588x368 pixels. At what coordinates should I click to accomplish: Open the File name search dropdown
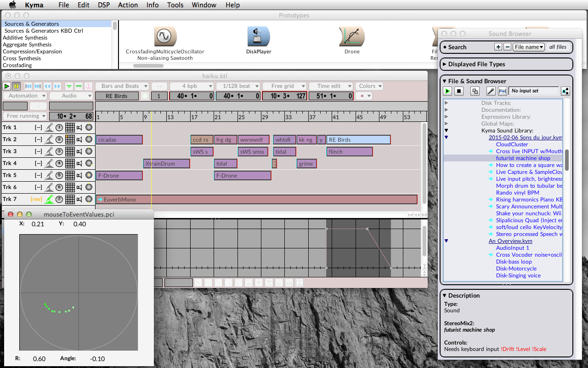click(529, 47)
